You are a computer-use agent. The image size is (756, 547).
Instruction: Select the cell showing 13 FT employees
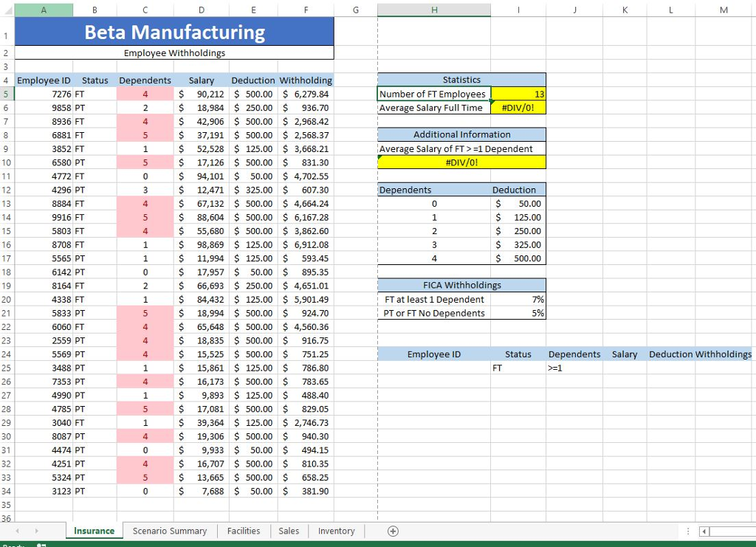(x=518, y=94)
